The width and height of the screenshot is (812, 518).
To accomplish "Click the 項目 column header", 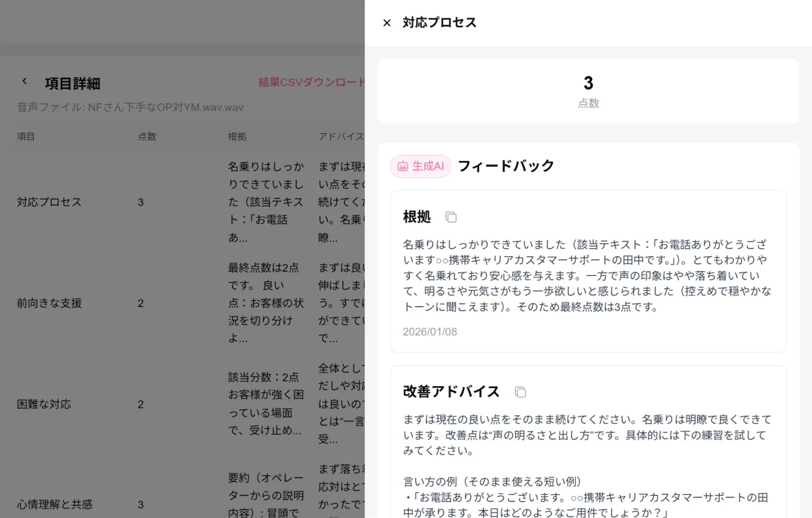I will point(26,137).
